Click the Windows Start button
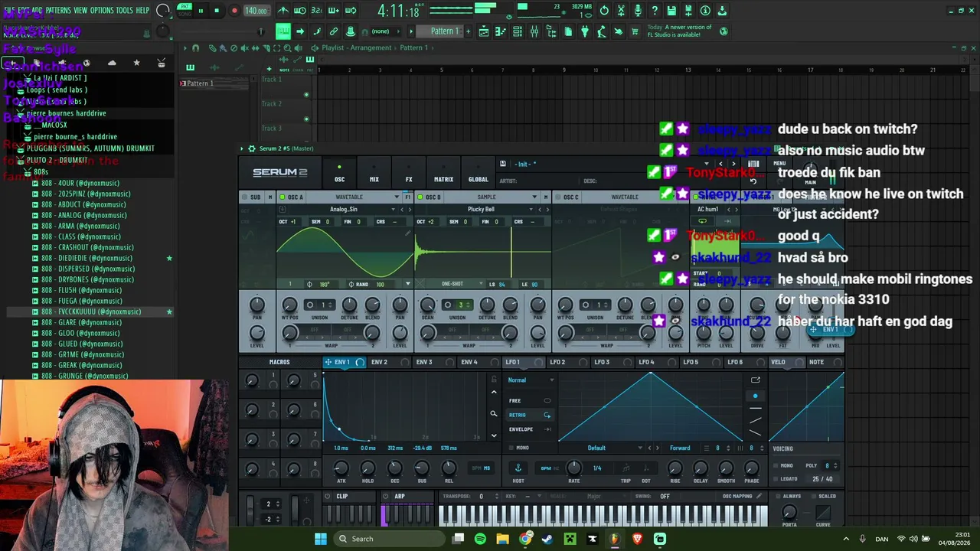The width and height of the screenshot is (980, 551). tap(321, 539)
